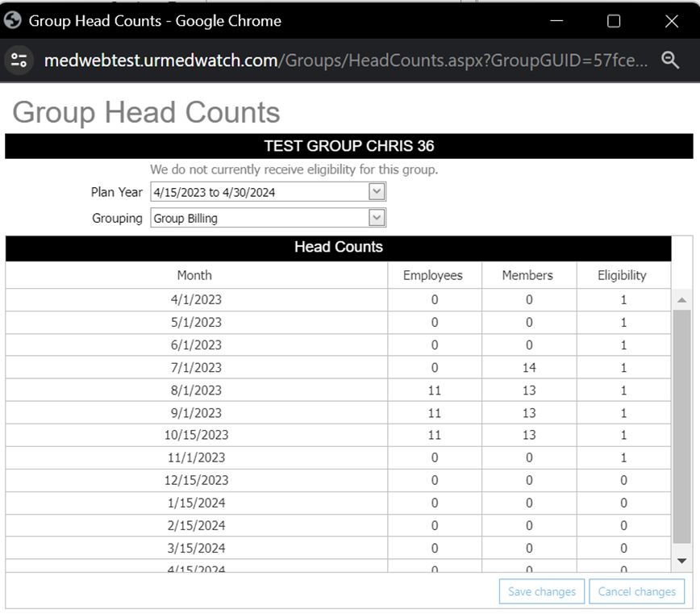The height and width of the screenshot is (614, 700).
Task: Click the Save changes button
Action: coord(542,591)
